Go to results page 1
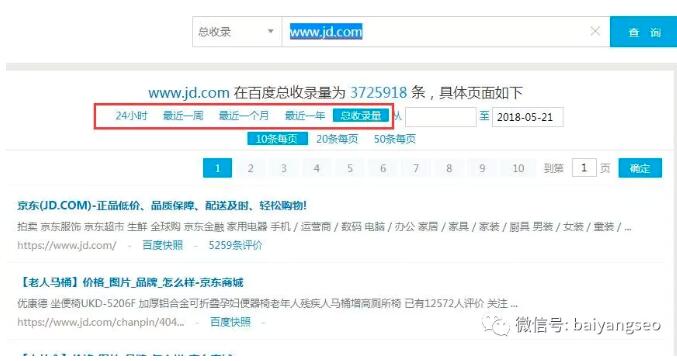 [x=217, y=168]
